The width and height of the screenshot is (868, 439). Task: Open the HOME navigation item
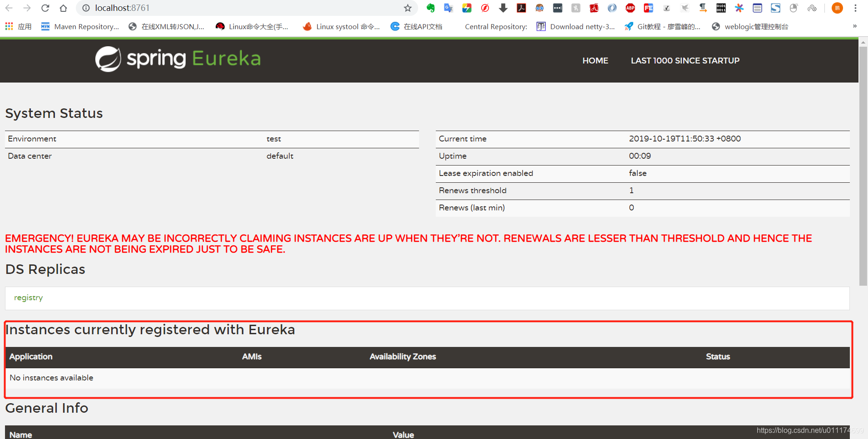tap(595, 61)
